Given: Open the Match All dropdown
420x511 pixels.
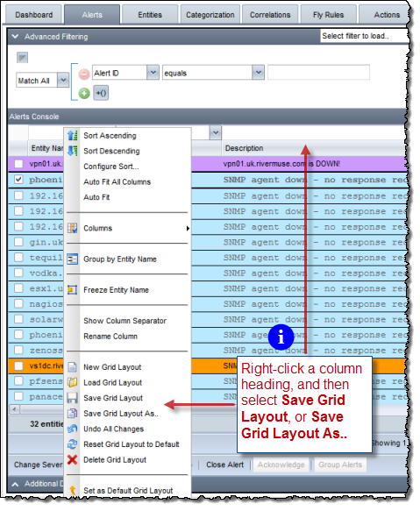Looking at the screenshot, I should pos(63,80).
